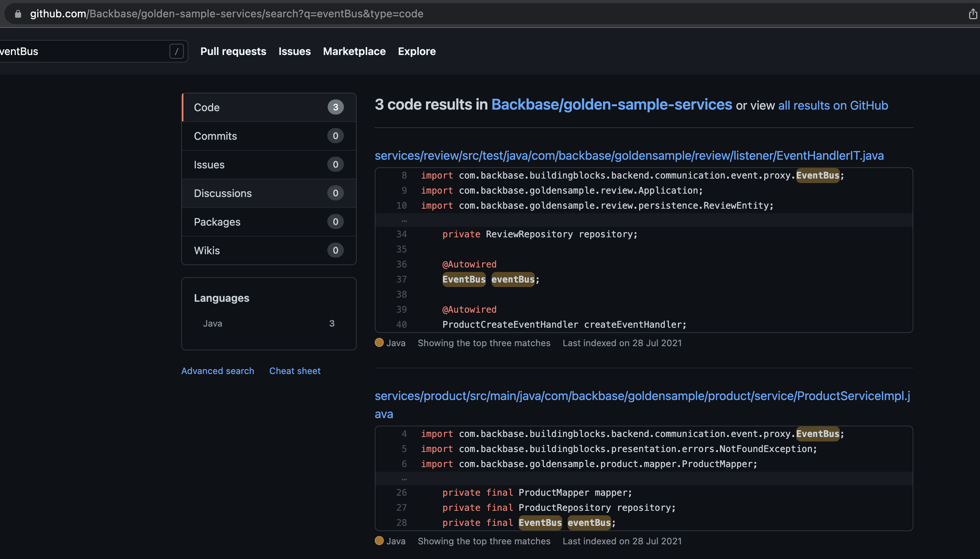The width and height of the screenshot is (980, 559).
Task: Click the lock icon in the address bar
Action: [x=18, y=14]
